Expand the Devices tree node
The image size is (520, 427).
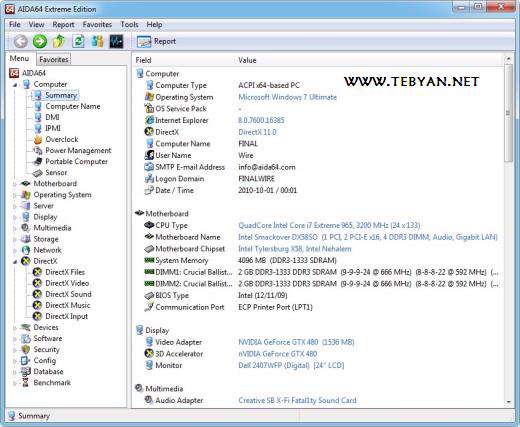(x=15, y=328)
